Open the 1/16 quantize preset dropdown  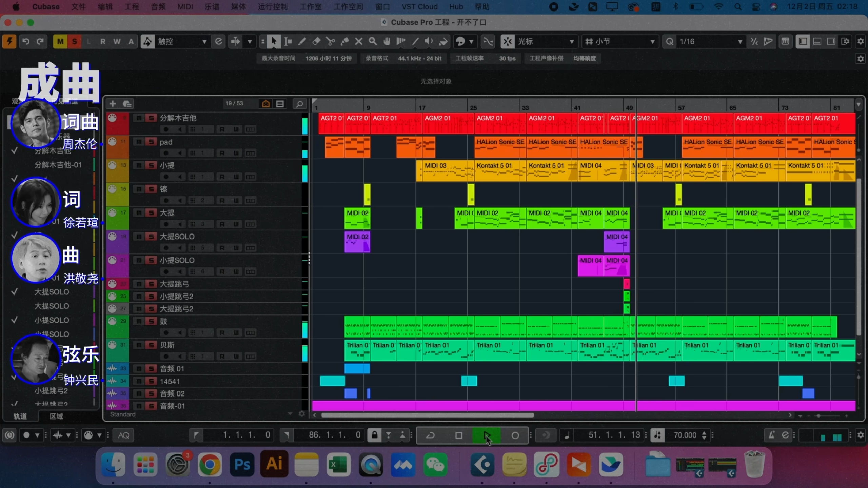coord(740,42)
